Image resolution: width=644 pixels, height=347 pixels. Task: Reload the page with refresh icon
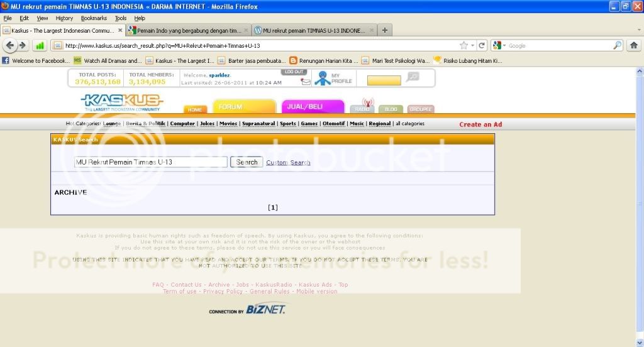(482, 46)
